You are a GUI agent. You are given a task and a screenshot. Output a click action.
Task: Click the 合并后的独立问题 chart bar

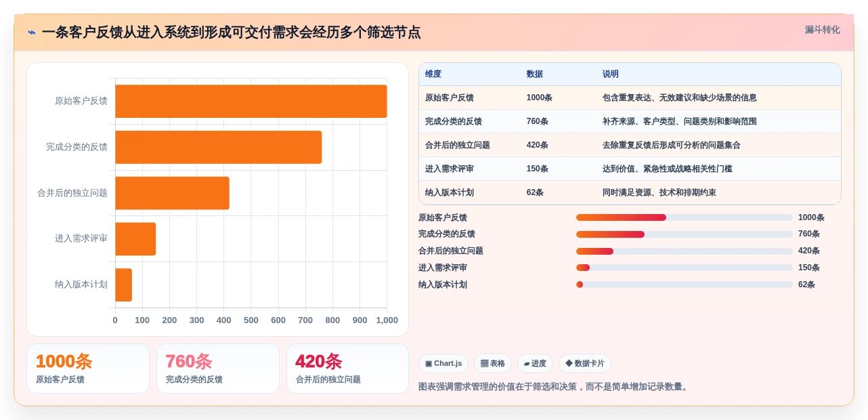[x=172, y=193]
